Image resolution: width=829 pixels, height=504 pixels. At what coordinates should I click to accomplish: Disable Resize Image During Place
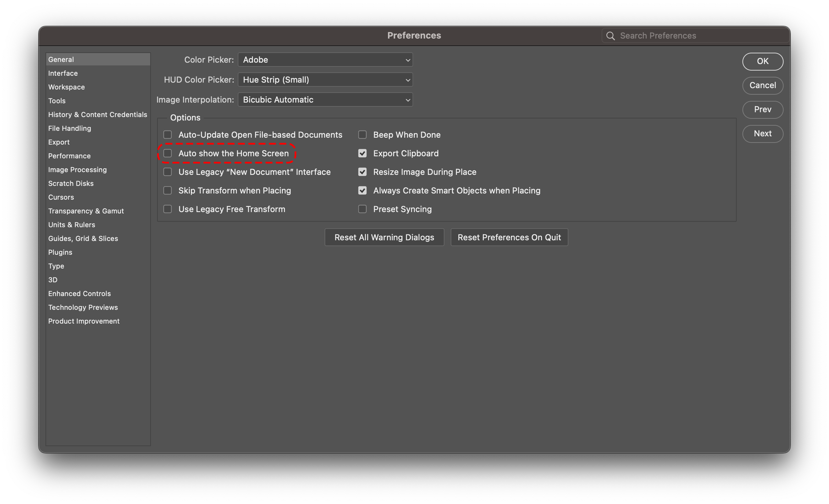click(362, 172)
